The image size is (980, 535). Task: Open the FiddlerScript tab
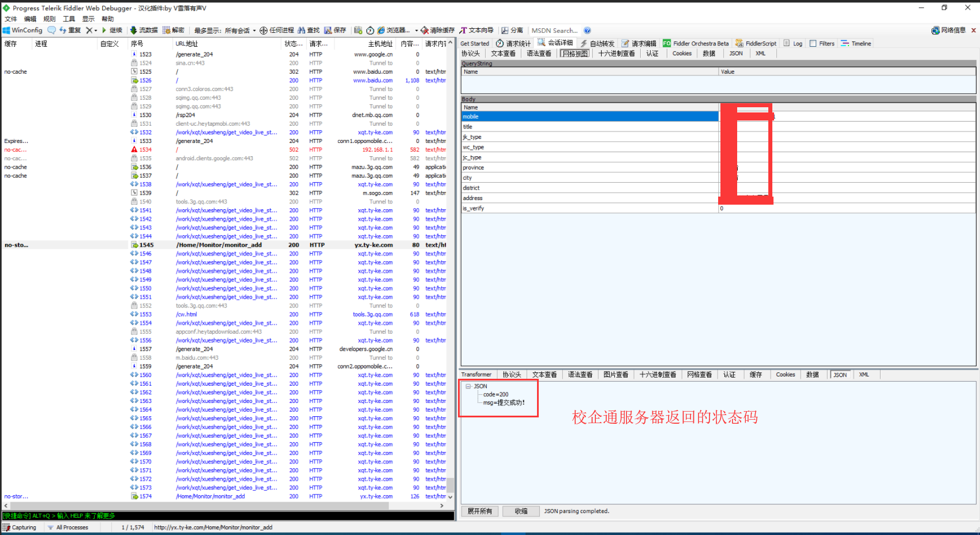[756, 43]
